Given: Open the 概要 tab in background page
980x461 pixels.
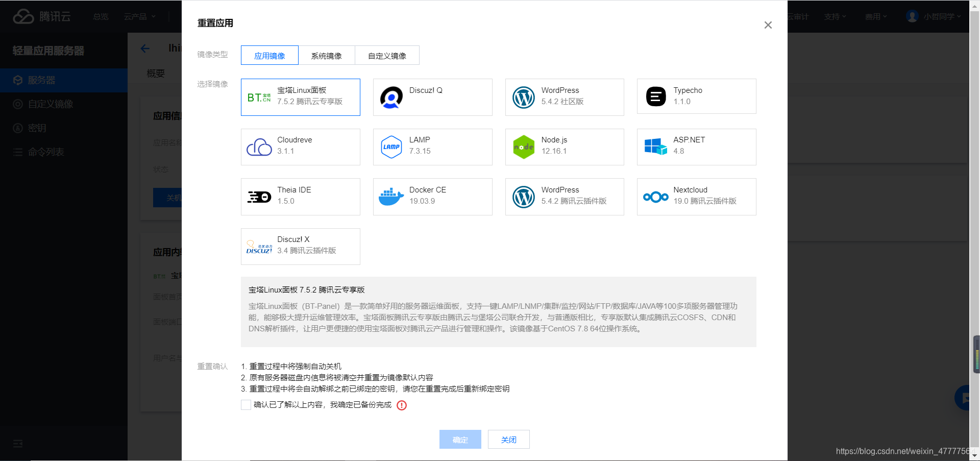Looking at the screenshot, I should click(x=156, y=74).
